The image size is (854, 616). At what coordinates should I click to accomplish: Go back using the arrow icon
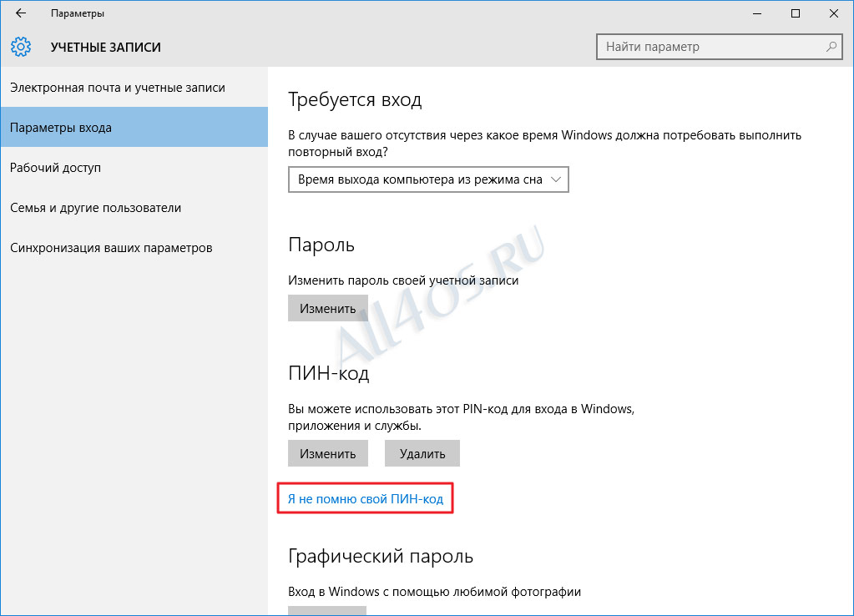pos(21,13)
